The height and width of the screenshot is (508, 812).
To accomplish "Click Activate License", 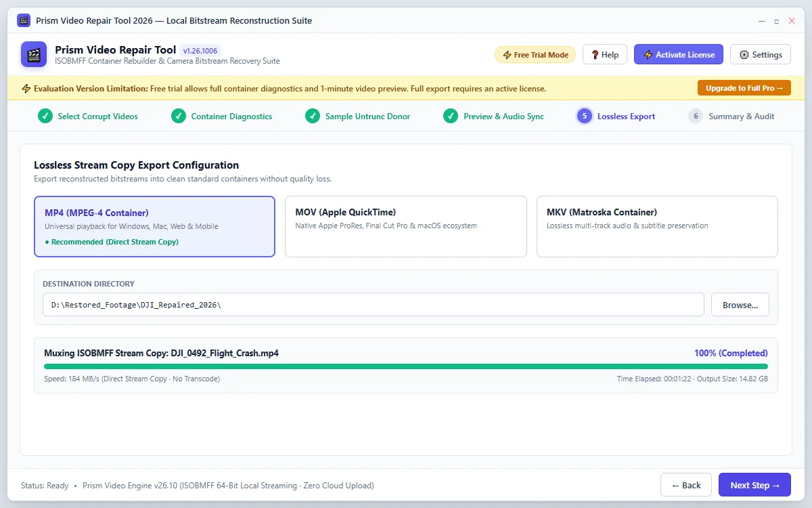I will point(679,55).
